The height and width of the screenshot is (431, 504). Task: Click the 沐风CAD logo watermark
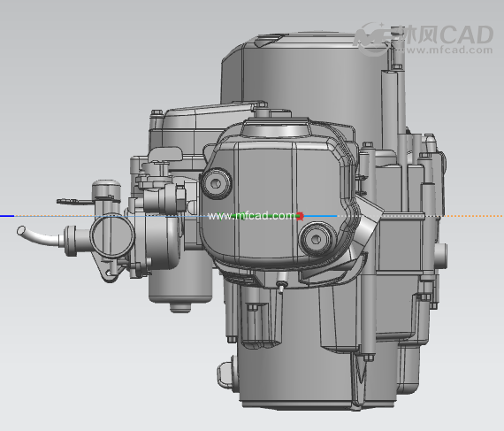[424, 37]
